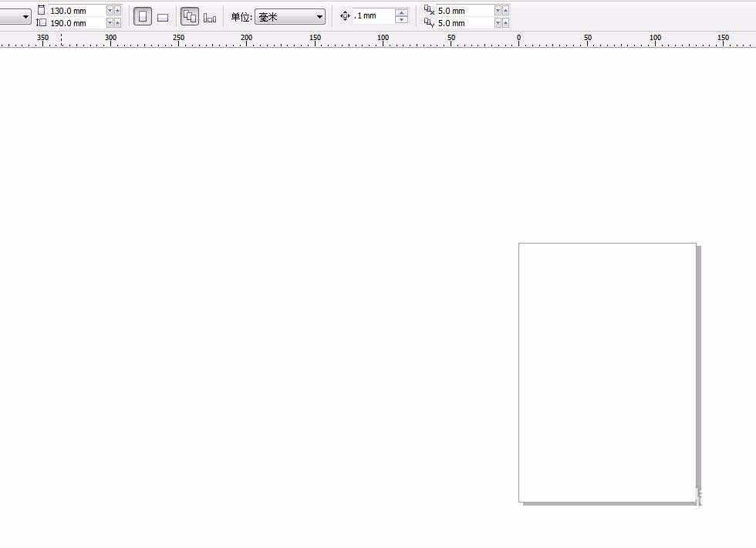Click the paper height icon beside 190.0 mm

coord(41,22)
